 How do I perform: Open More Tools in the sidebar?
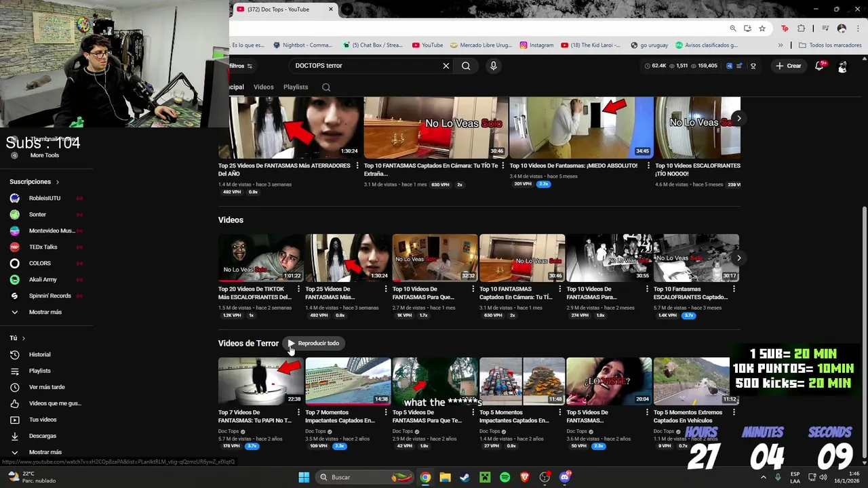coord(45,155)
